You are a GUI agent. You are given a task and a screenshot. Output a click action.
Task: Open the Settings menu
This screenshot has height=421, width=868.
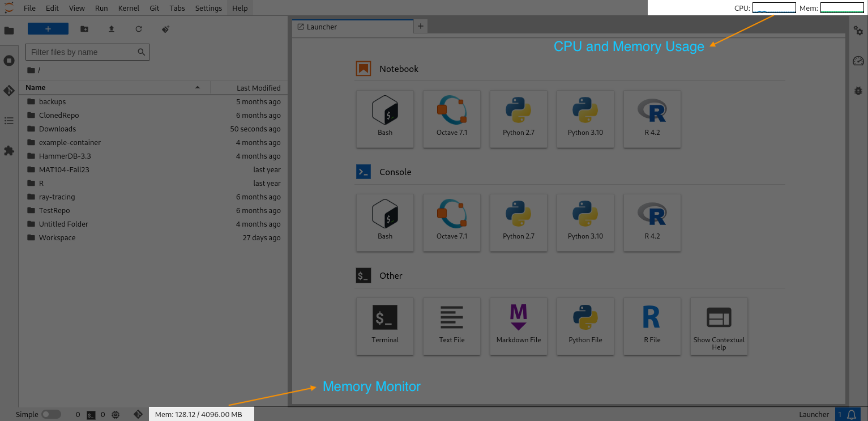click(208, 8)
